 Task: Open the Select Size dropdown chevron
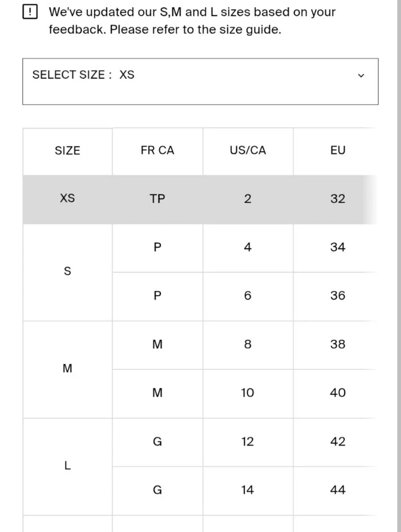click(361, 75)
